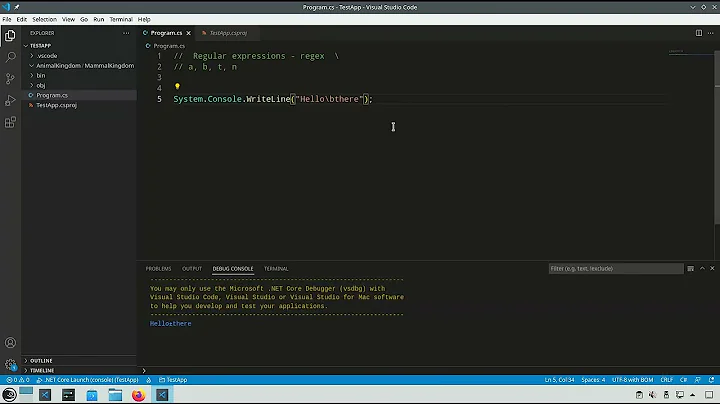Toggle muted volume in system tray
Viewport: 720px width, 404px height.
coord(652,395)
